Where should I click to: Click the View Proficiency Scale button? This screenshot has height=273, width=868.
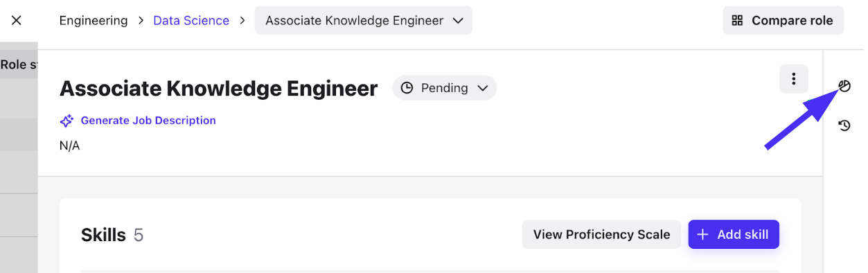[x=601, y=234]
